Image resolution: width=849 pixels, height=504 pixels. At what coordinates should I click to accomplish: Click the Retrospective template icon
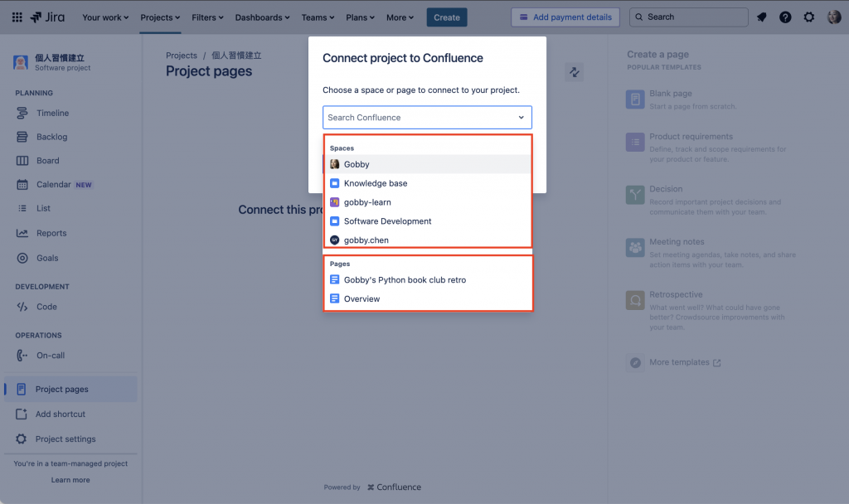(x=635, y=300)
